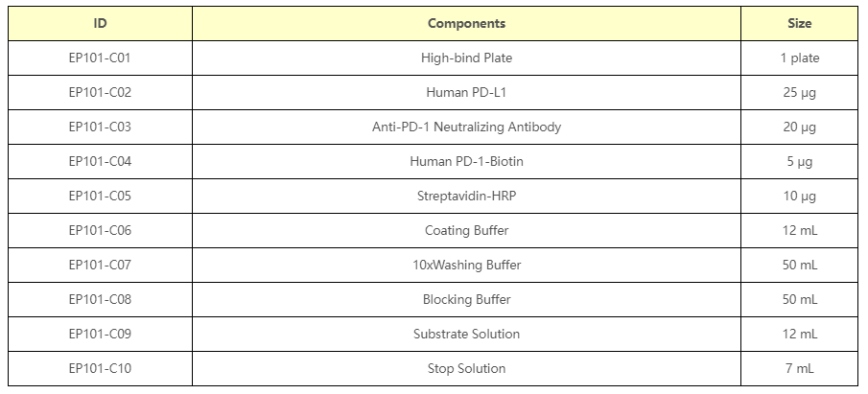
Task: Select the Human PD-1-Biotin cell
Action: [466, 161]
